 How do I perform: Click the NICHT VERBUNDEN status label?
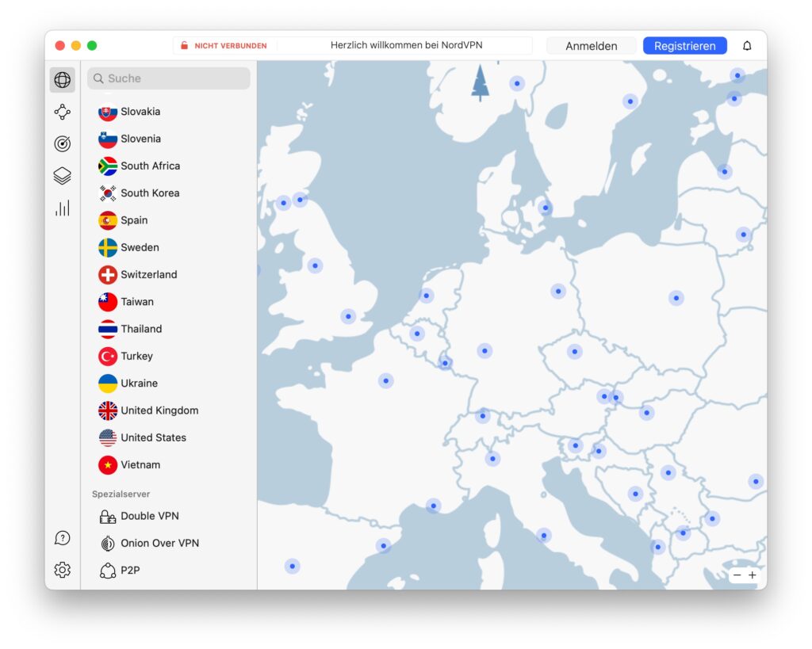231,45
